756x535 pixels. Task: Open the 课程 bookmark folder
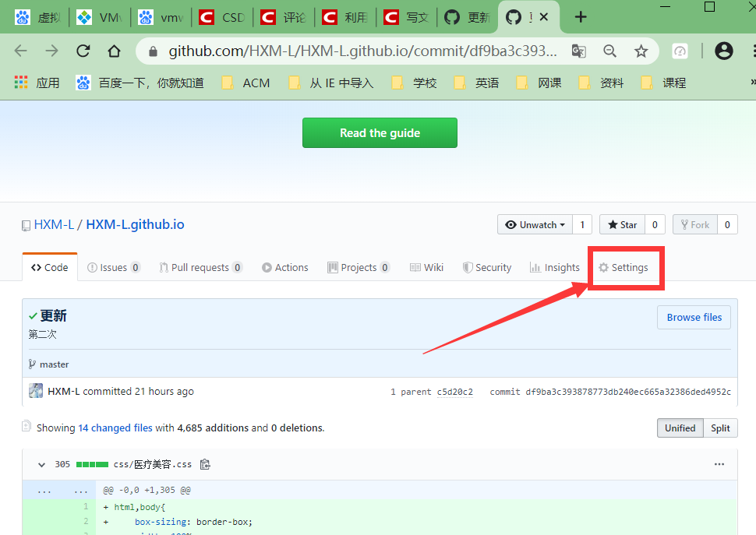(x=663, y=83)
